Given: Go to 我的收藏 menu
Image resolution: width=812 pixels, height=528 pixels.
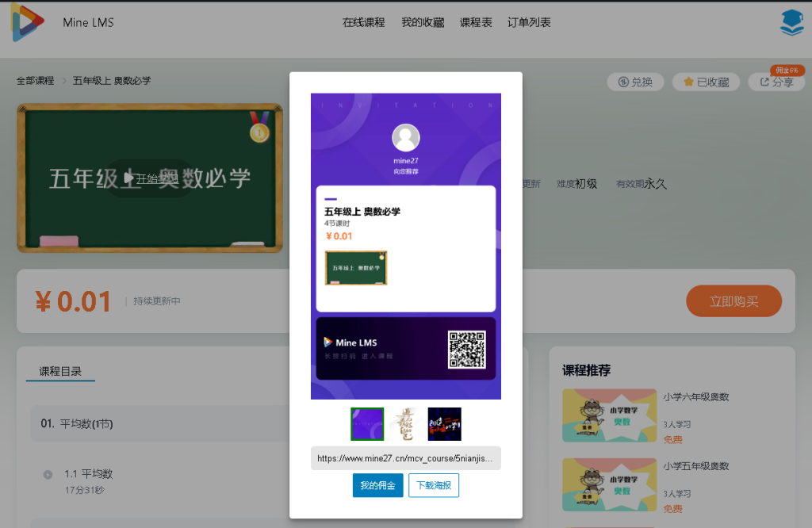Looking at the screenshot, I should 423,22.
